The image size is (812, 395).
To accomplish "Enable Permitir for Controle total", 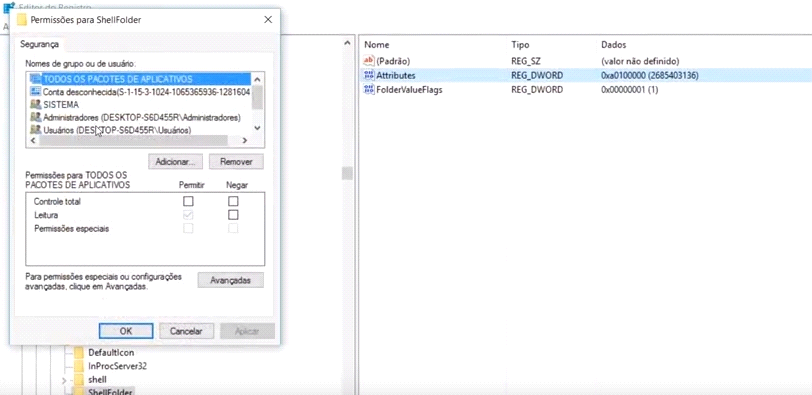I will [x=188, y=201].
